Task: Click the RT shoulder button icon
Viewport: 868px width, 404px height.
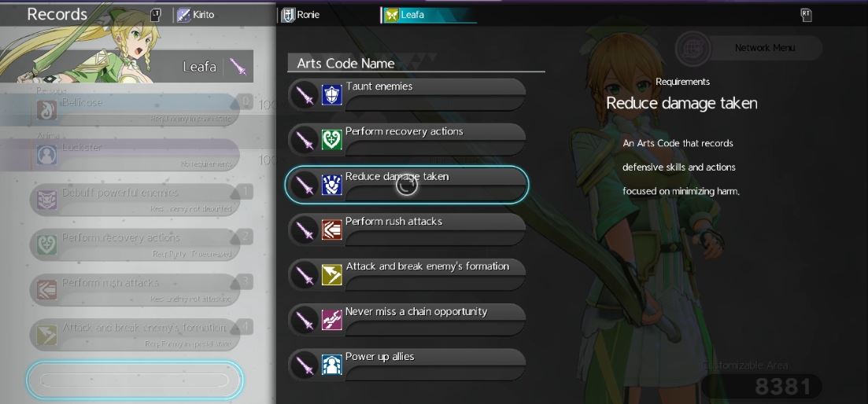Action: 806,16
